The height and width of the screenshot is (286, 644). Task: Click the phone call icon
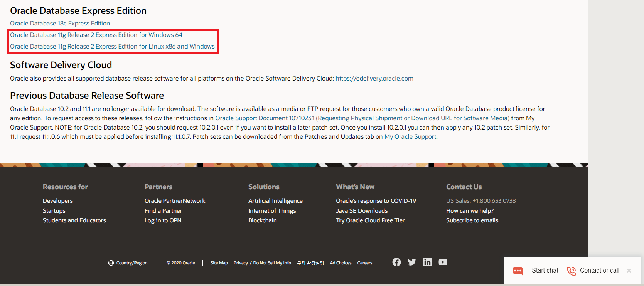(x=571, y=271)
